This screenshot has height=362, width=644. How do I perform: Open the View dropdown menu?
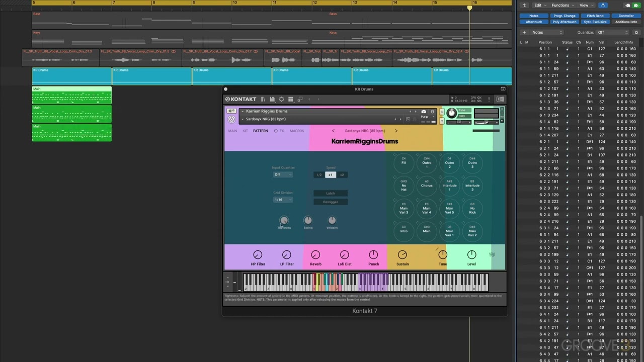tap(586, 5)
